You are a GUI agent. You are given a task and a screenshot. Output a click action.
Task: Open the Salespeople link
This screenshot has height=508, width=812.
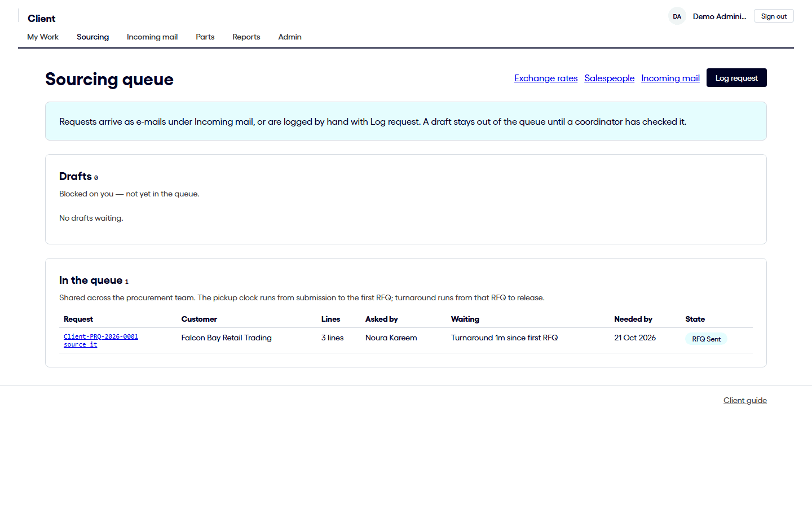(x=609, y=78)
